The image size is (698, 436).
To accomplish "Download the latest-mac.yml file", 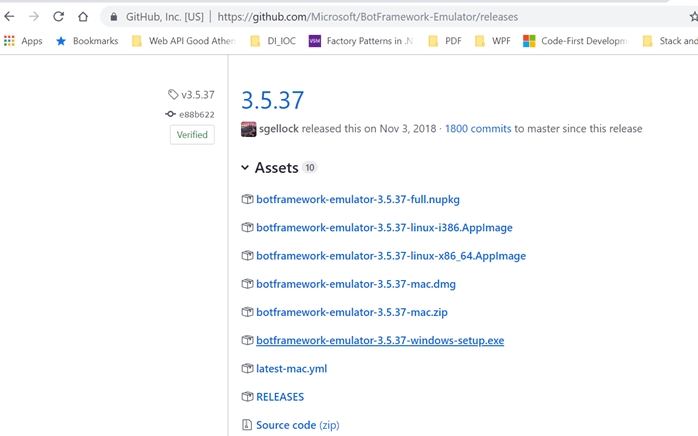I will tap(292, 368).
